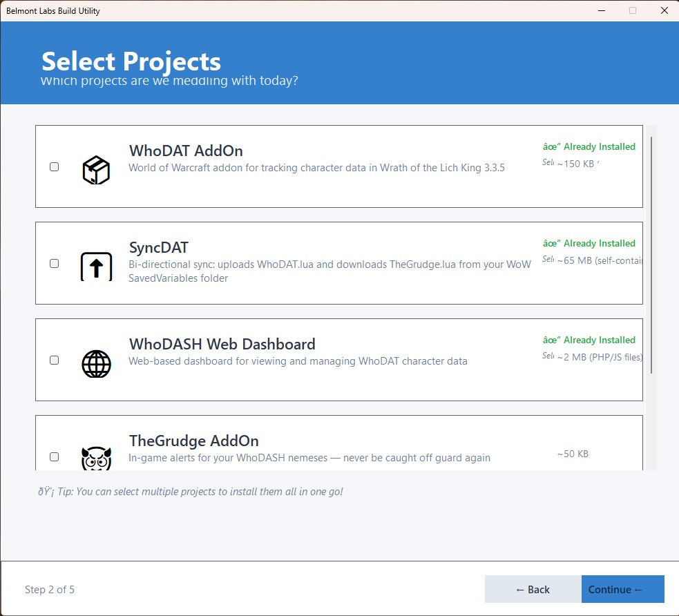Image resolution: width=679 pixels, height=616 pixels.
Task: Enable the WhoDAT AddOn checkbox
Action: pos(55,166)
